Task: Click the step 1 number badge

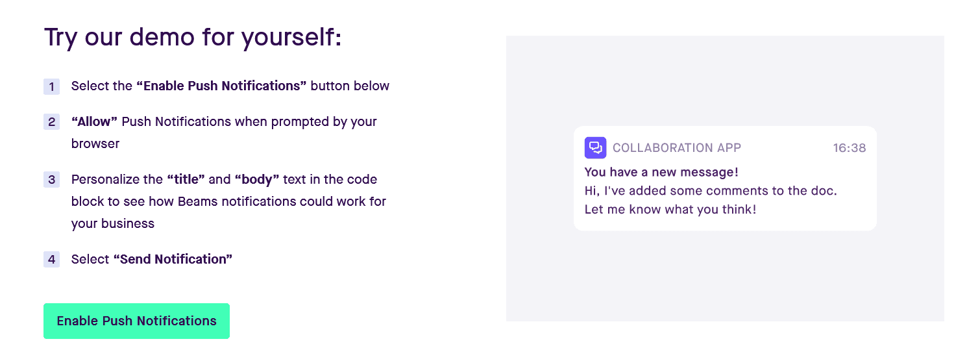Action: (51, 86)
